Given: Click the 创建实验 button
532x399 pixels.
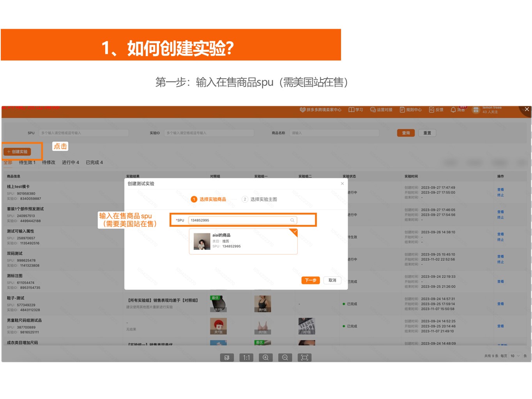Looking at the screenshot, I should (18, 152).
